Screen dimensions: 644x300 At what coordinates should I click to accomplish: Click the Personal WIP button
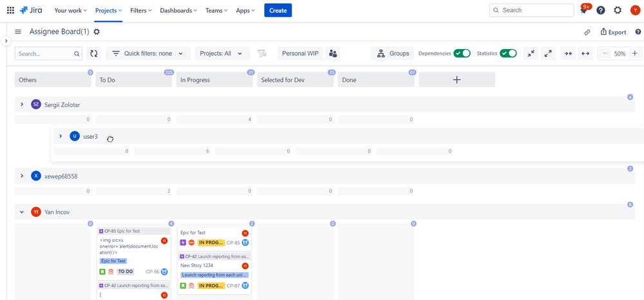[300, 54]
